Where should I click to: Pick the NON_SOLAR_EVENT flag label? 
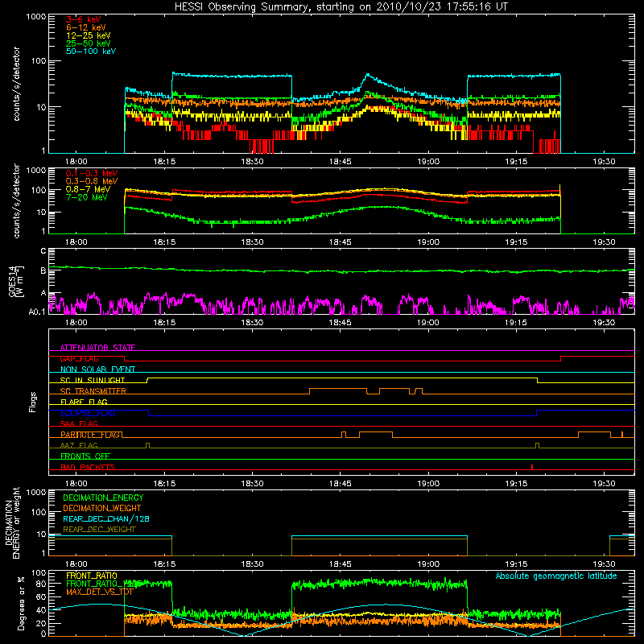(97, 369)
